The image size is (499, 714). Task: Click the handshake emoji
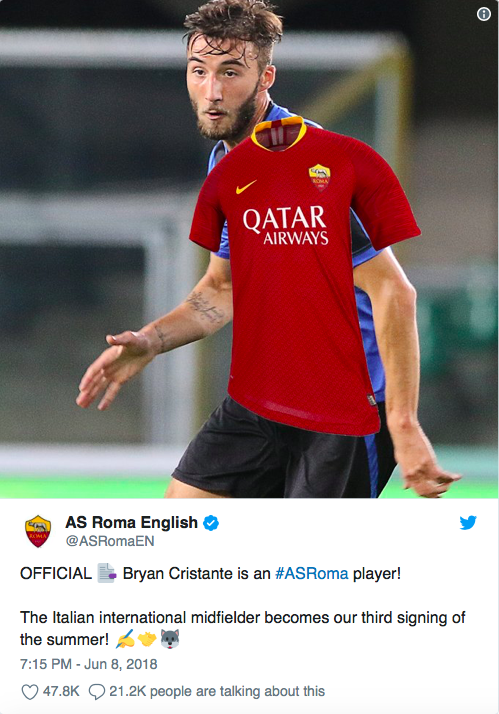[x=147, y=639]
